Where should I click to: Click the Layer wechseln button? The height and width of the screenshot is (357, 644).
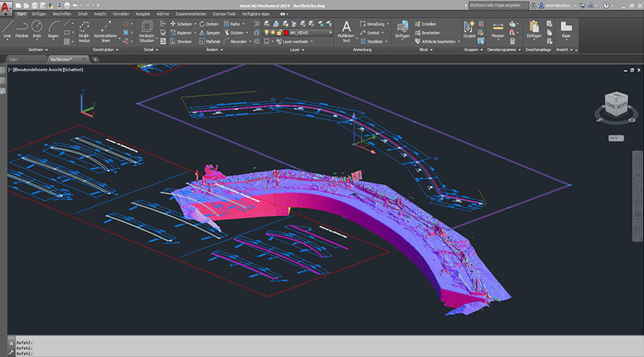tap(294, 41)
